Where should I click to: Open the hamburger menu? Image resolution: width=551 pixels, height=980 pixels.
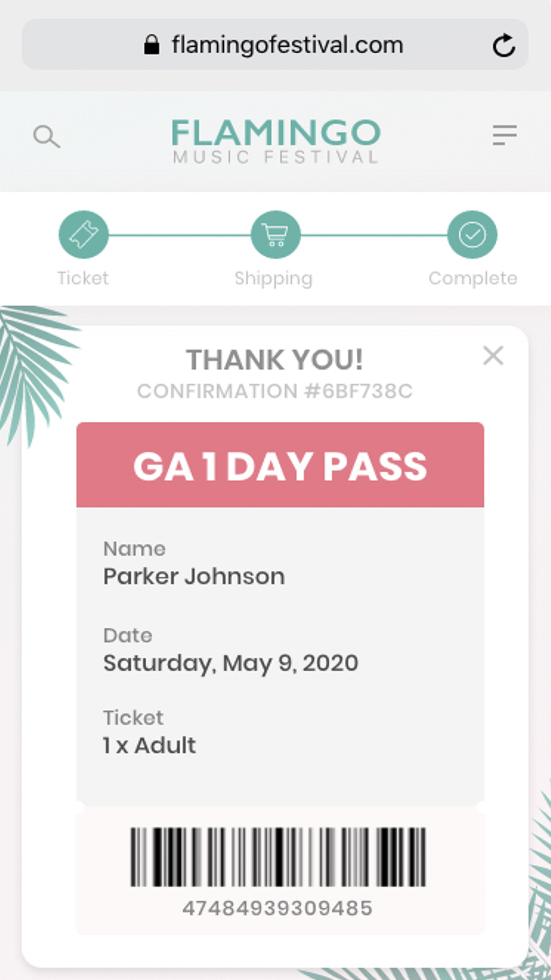tap(505, 135)
